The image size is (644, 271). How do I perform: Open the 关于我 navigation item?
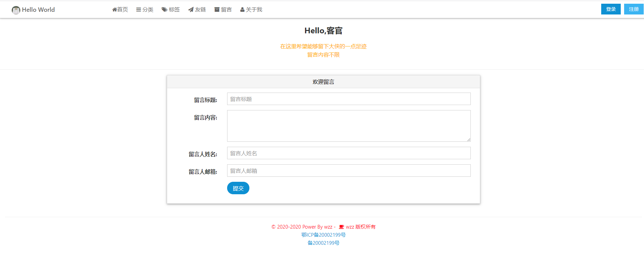click(x=251, y=9)
